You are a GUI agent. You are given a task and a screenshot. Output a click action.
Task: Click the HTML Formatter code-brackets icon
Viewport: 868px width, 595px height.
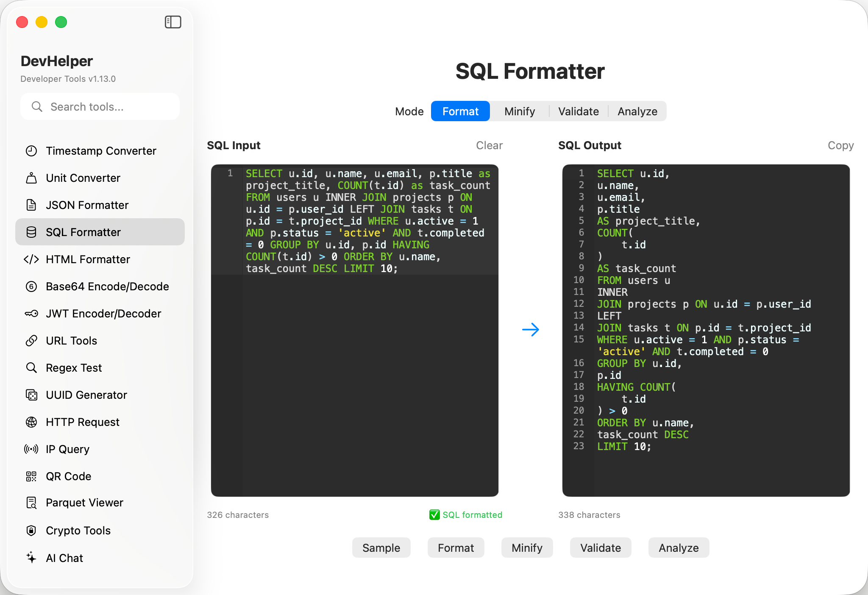coord(31,259)
